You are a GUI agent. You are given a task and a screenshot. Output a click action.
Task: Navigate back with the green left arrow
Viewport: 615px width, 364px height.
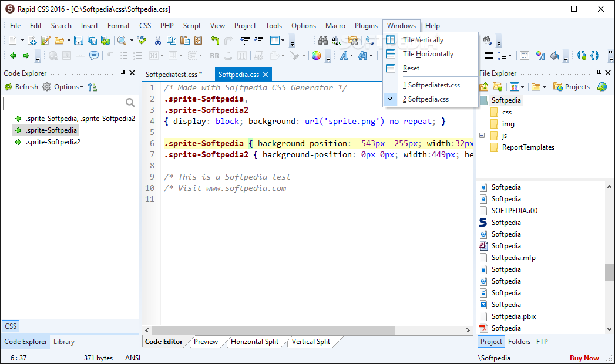pyautogui.click(x=13, y=56)
